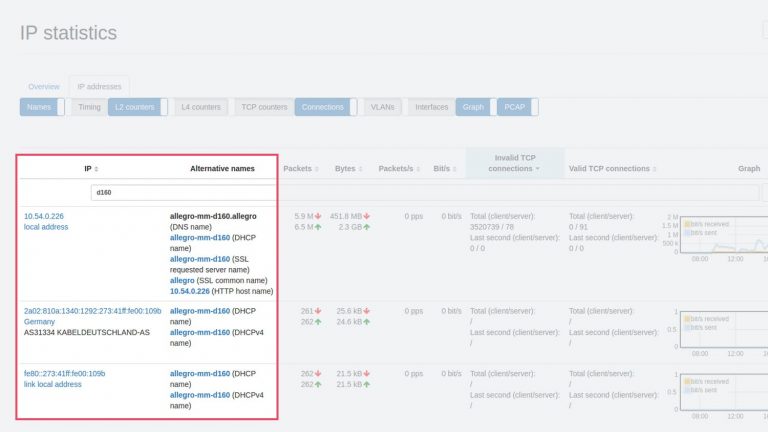
Task: Select invalid connections total 3520739 / 78
Action: pos(492,227)
